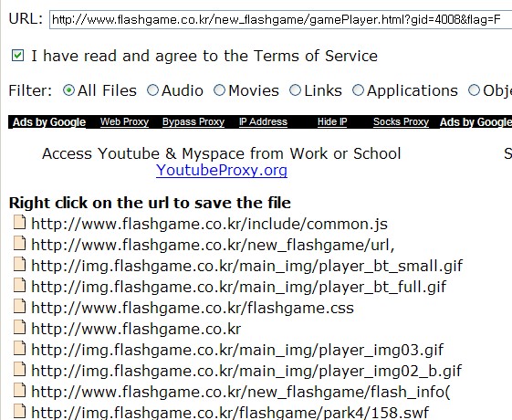Screen dimensions: 512x420
Task: Select the All Files filter radio button
Action: pos(68,90)
